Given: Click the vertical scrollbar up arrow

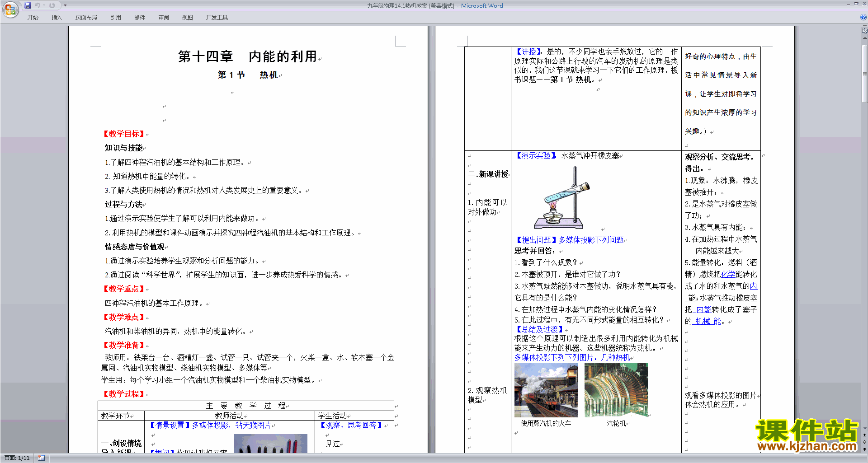Looking at the screenshot, I should coord(865,37).
